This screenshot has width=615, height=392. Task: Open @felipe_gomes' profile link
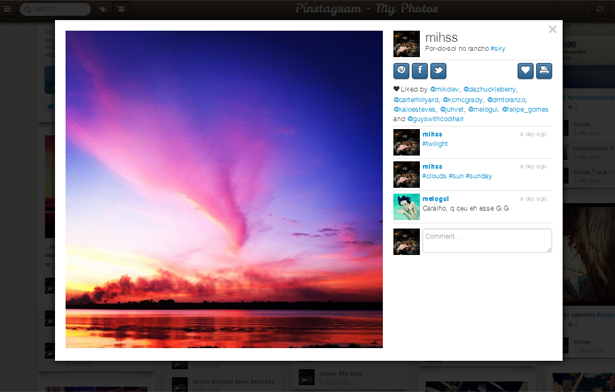click(525, 109)
